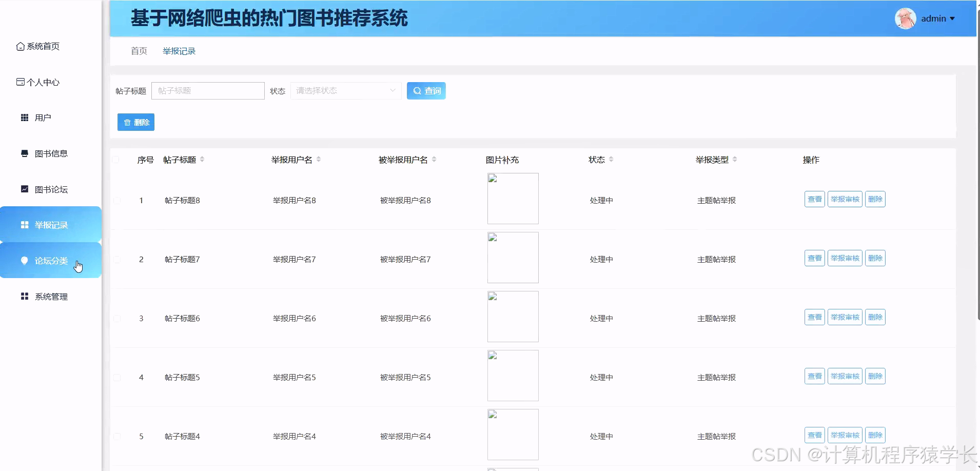Click inside the 帖子标题 search input field
Image resolution: width=980 pixels, height=471 pixels.
pyautogui.click(x=207, y=90)
